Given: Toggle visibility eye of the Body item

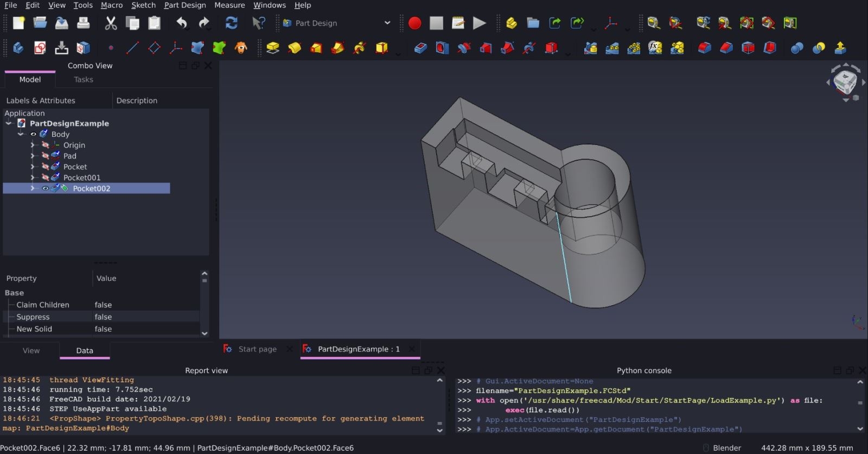Looking at the screenshot, I should pyautogui.click(x=34, y=134).
